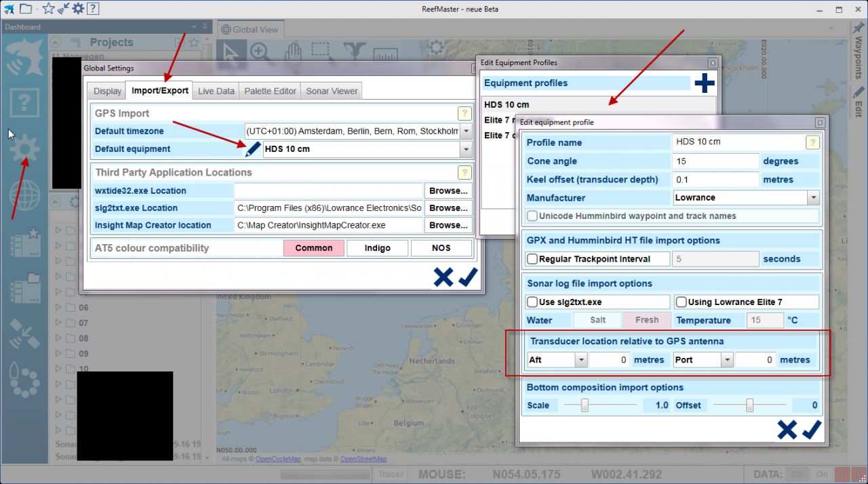Image resolution: width=868 pixels, height=484 pixels.
Task: Click the GPS Import help icon
Action: [465, 114]
